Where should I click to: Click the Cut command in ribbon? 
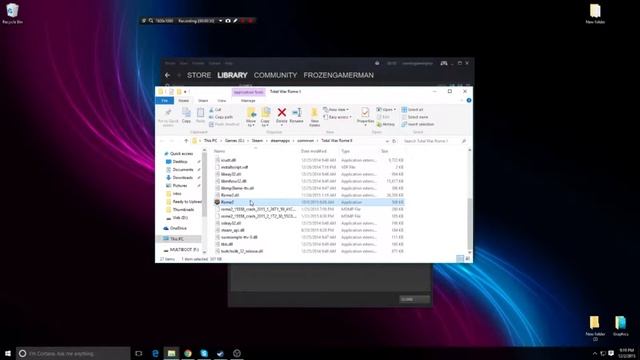215,110
